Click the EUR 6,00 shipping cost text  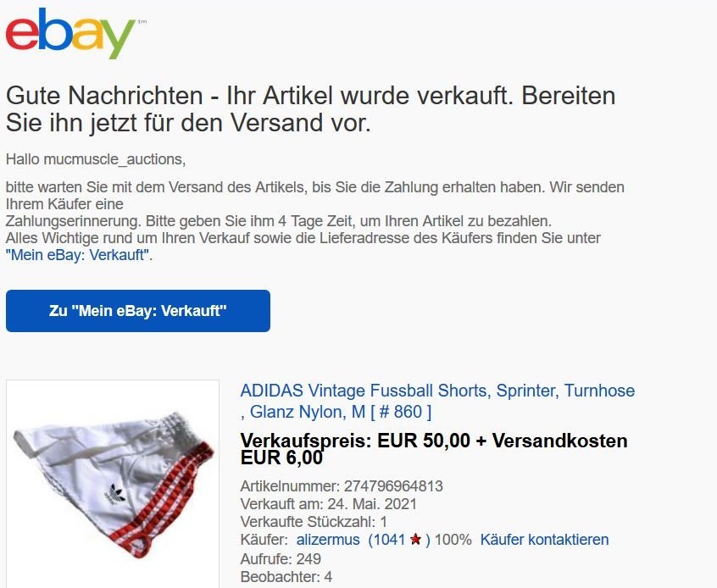pos(281,458)
